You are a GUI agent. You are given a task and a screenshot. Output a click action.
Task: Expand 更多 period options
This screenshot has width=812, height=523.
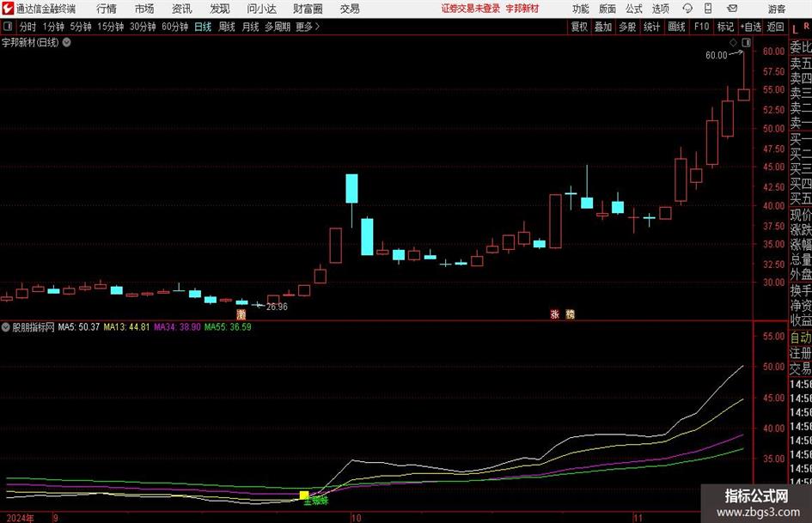(x=308, y=27)
